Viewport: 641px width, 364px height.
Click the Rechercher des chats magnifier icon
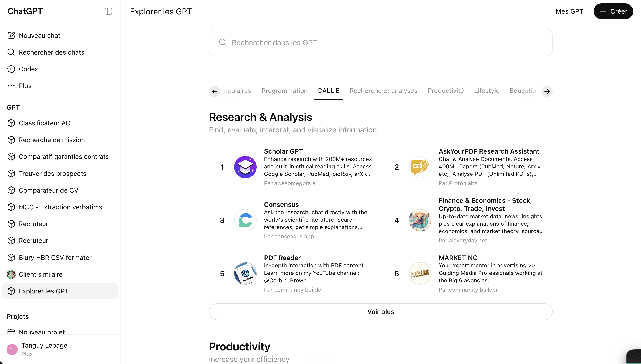(x=11, y=52)
